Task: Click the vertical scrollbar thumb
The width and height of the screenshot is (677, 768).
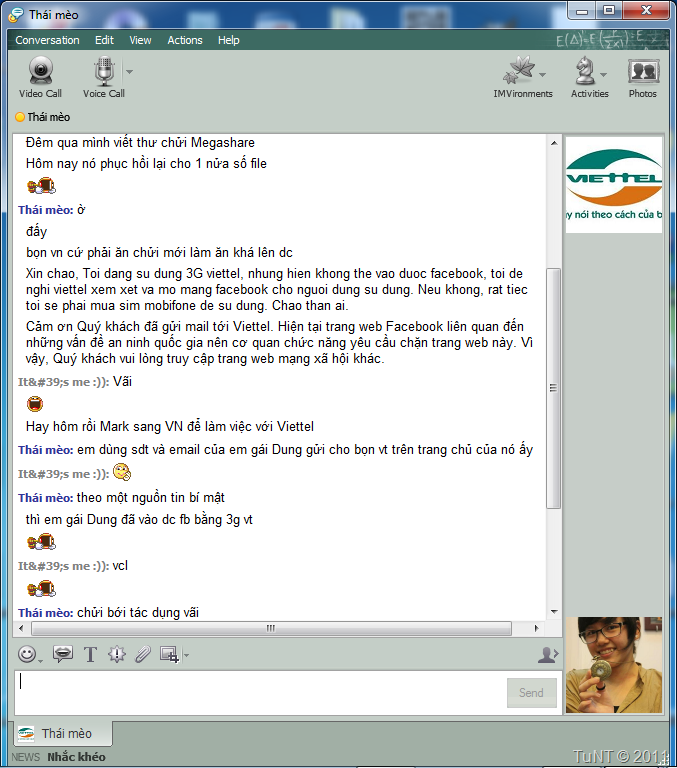Action: coord(554,388)
